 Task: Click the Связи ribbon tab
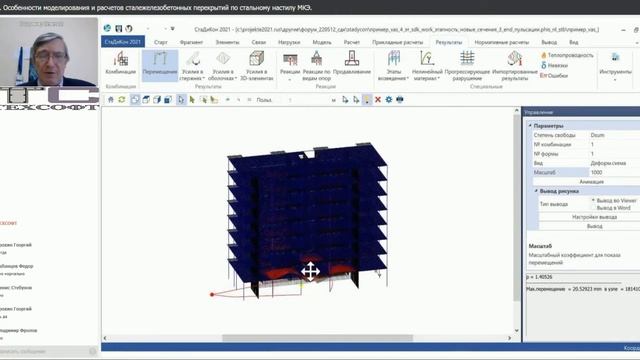[258, 42]
